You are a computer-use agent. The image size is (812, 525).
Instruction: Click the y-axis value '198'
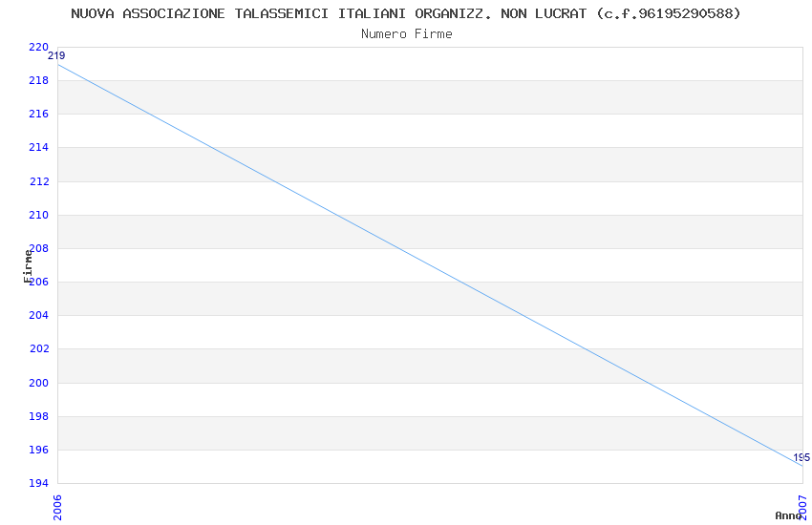pos(38,416)
